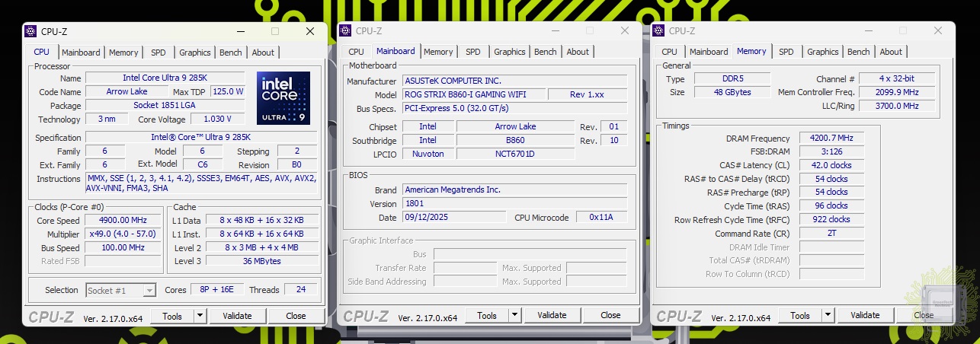Click the Tools button in the Memory window

[x=799, y=315]
